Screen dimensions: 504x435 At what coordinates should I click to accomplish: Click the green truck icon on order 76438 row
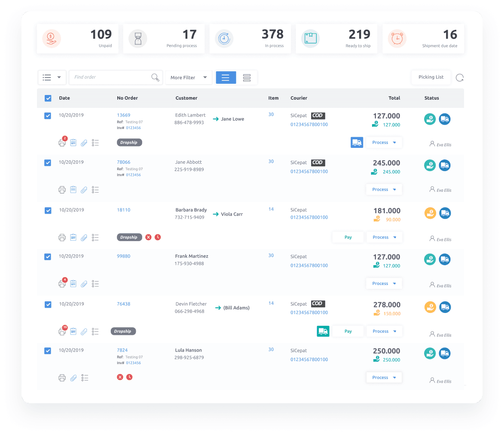(323, 331)
